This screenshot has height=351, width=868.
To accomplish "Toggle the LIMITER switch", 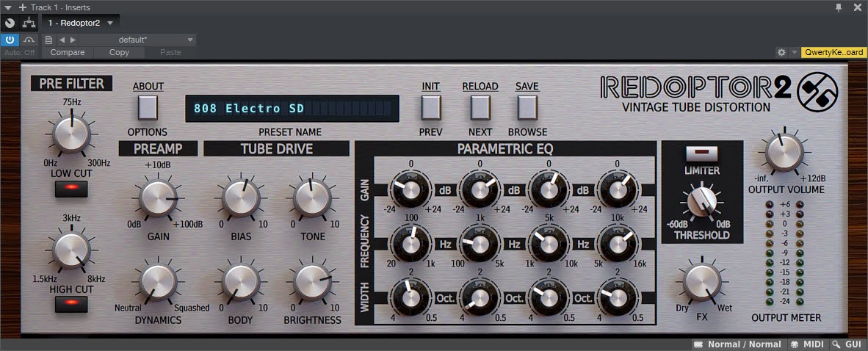I will (x=701, y=153).
